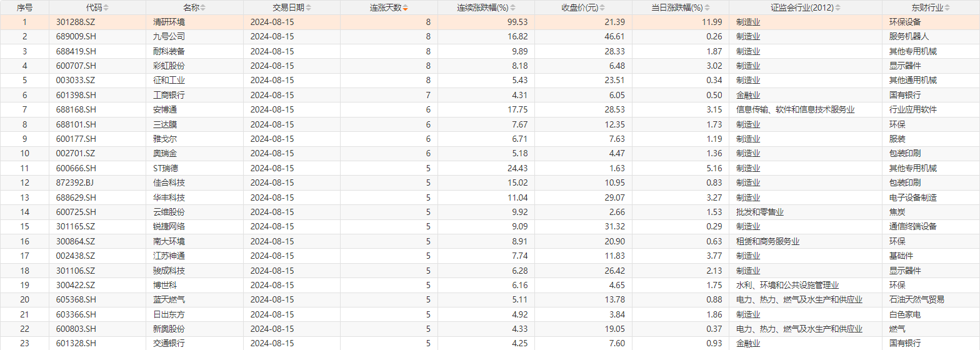This screenshot has width=980, height=350.
Task: Sort by the 代码 column arrow icon
Action: pyautogui.click(x=105, y=8)
